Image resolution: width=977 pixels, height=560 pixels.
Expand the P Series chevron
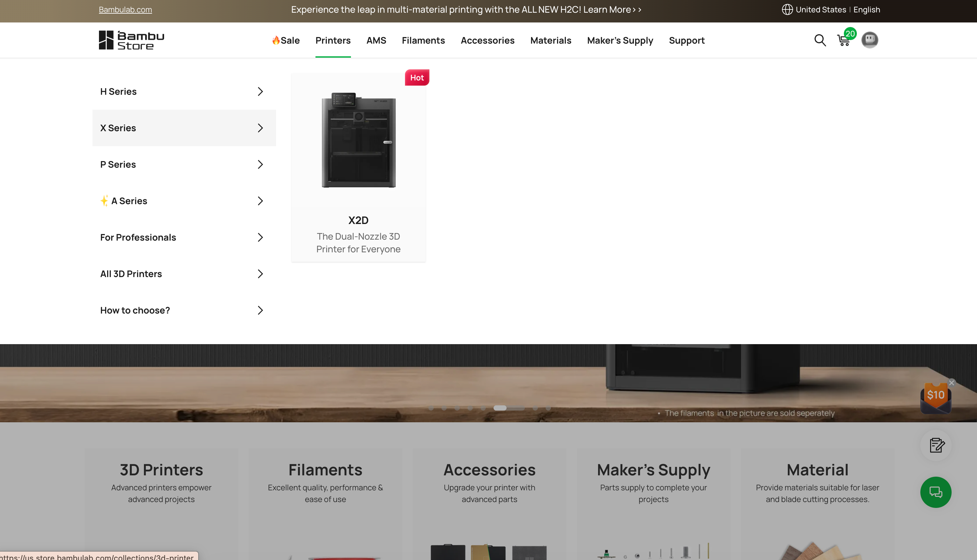click(260, 165)
